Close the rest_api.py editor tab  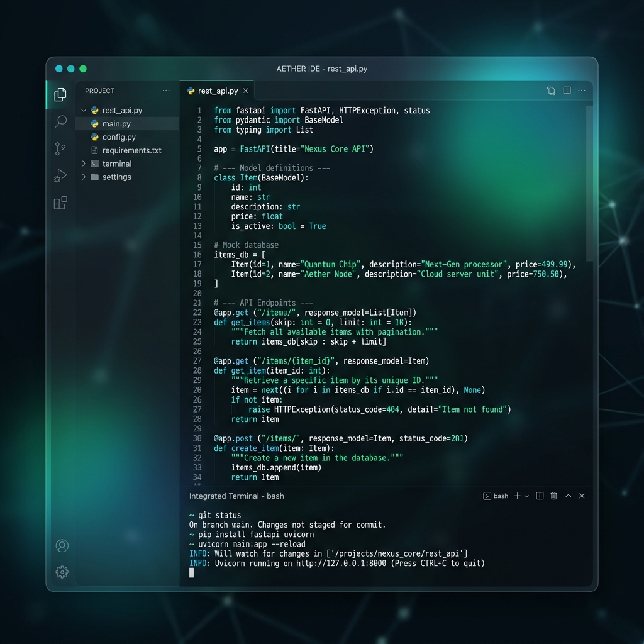coord(246,91)
